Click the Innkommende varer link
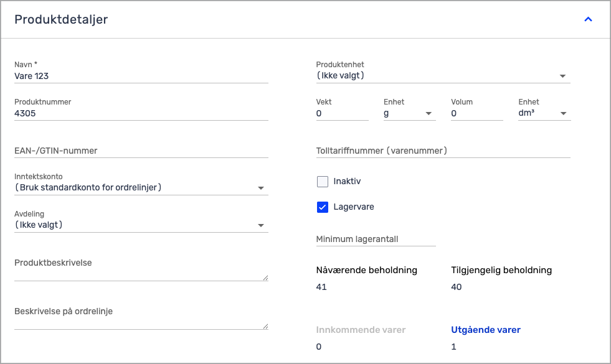Image resolution: width=611 pixels, height=364 pixels. [361, 330]
